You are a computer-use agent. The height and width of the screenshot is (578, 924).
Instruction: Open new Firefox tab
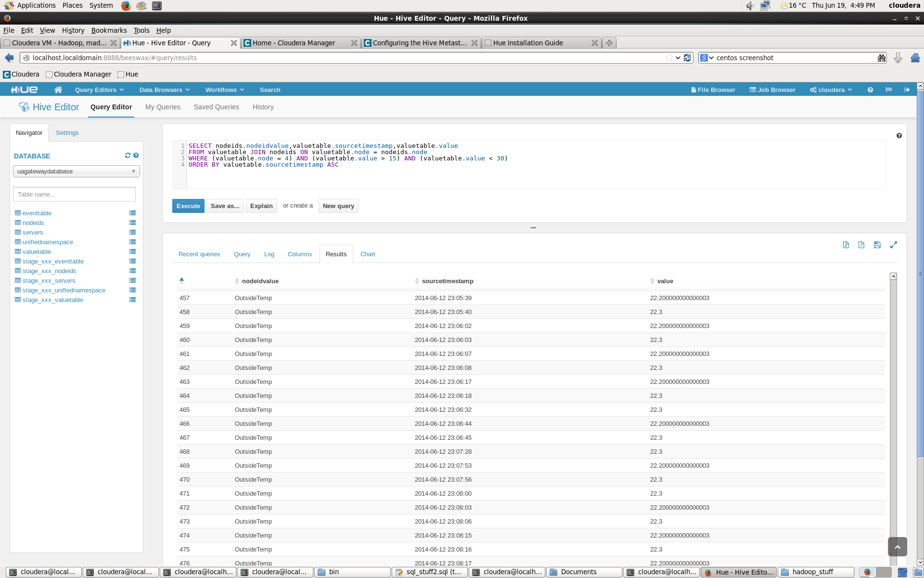[609, 43]
